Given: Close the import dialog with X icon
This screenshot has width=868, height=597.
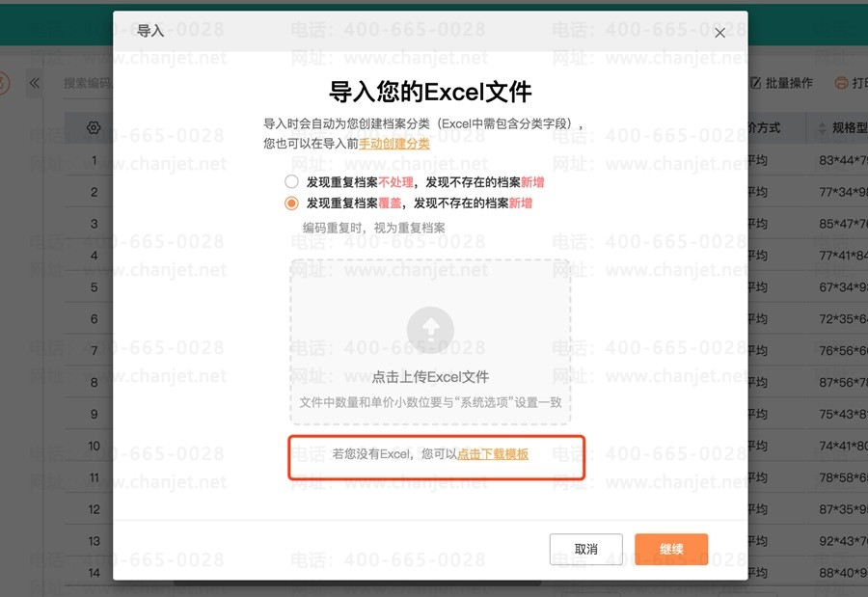Looking at the screenshot, I should pyautogui.click(x=719, y=33).
